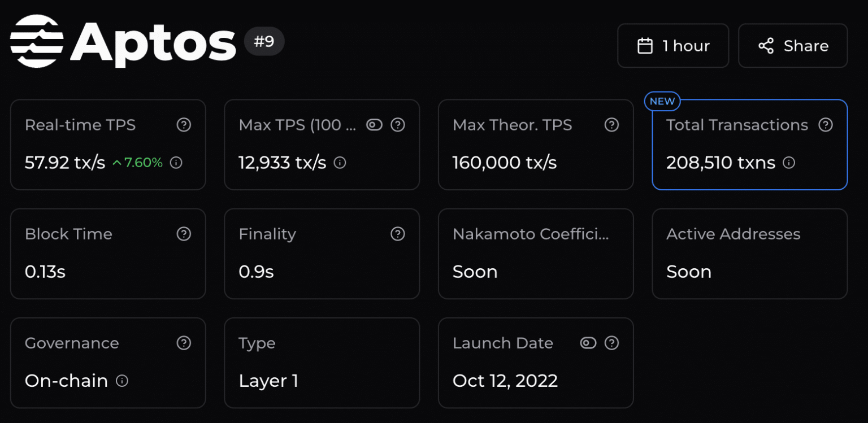This screenshot has width=868, height=423.
Task: Open Real-time TPS help tooltip
Action: 184,125
